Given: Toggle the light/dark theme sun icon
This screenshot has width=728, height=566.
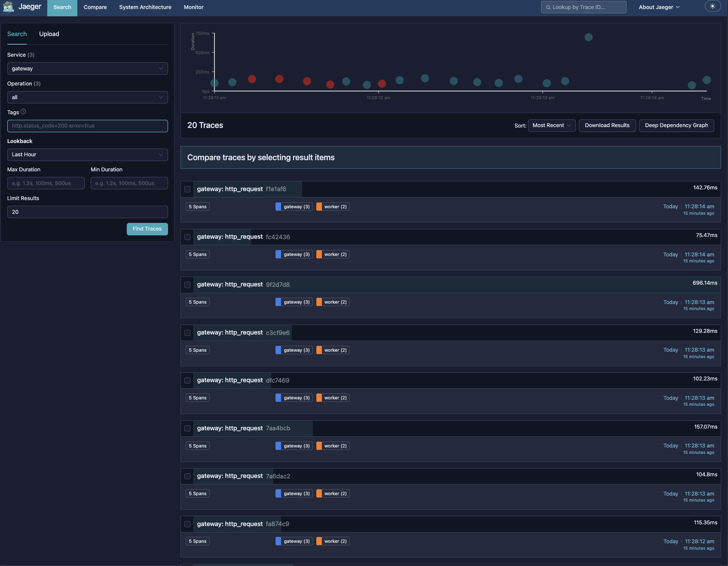Looking at the screenshot, I should pyautogui.click(x=713, y=6).
